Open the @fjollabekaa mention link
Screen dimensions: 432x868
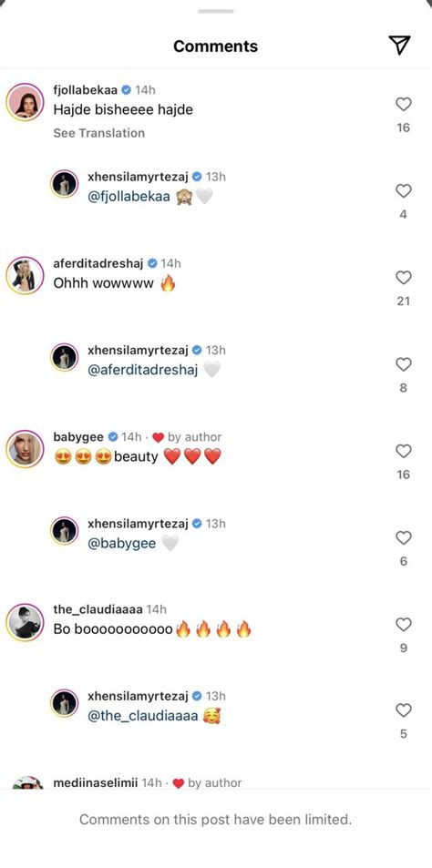click(129, 197)
